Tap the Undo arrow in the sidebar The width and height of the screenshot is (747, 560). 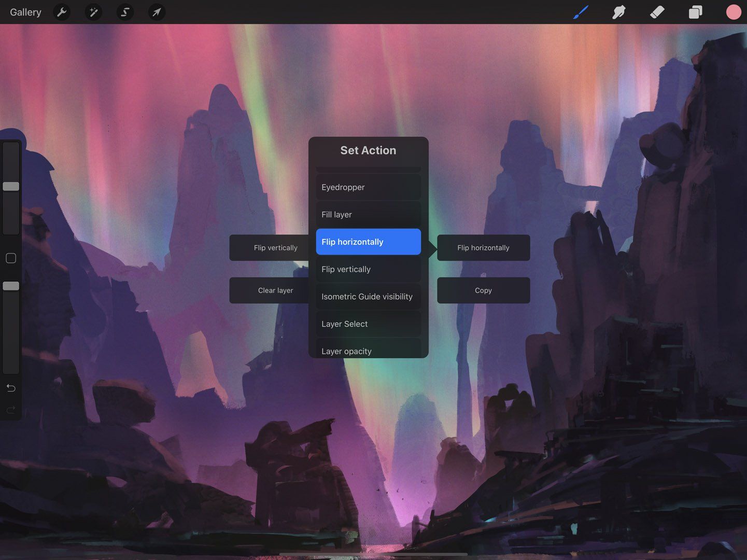(10, 388)
